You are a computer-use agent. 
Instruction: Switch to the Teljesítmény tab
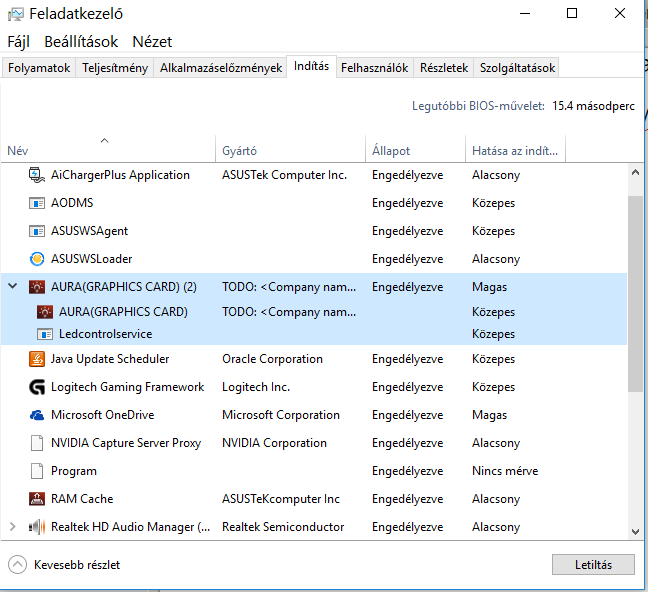click(x=115, y=68)
